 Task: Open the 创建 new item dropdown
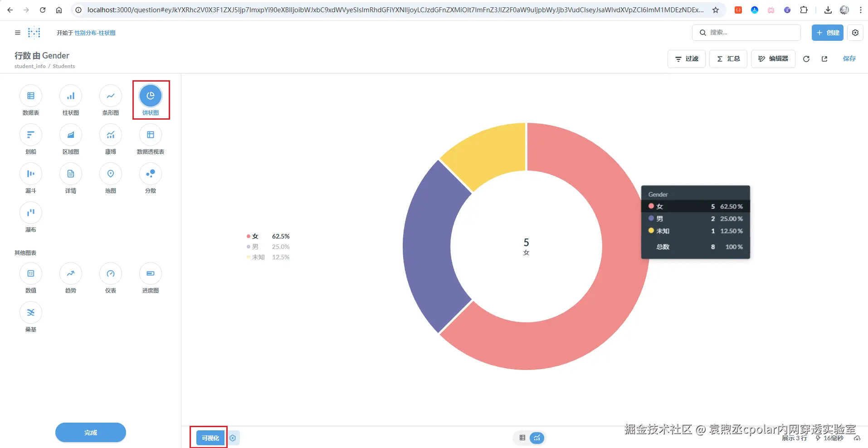click(828, 33)
